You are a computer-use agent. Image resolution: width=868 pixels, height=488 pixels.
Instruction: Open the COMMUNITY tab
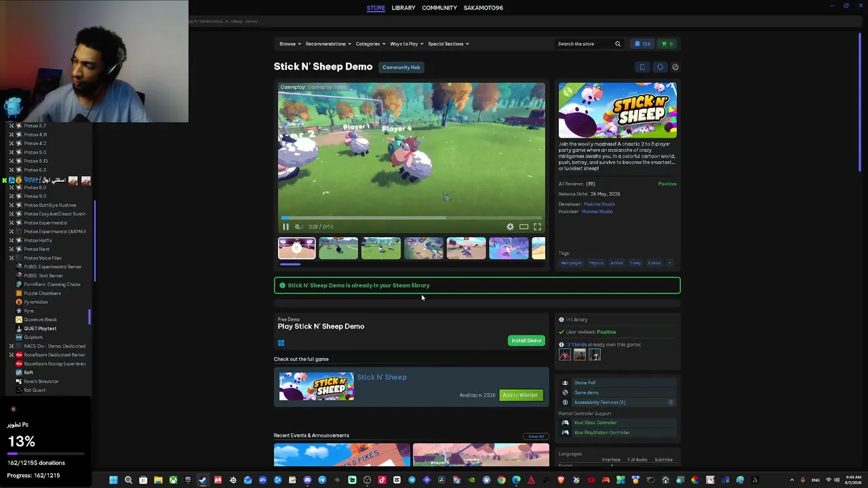click(439, 8)
